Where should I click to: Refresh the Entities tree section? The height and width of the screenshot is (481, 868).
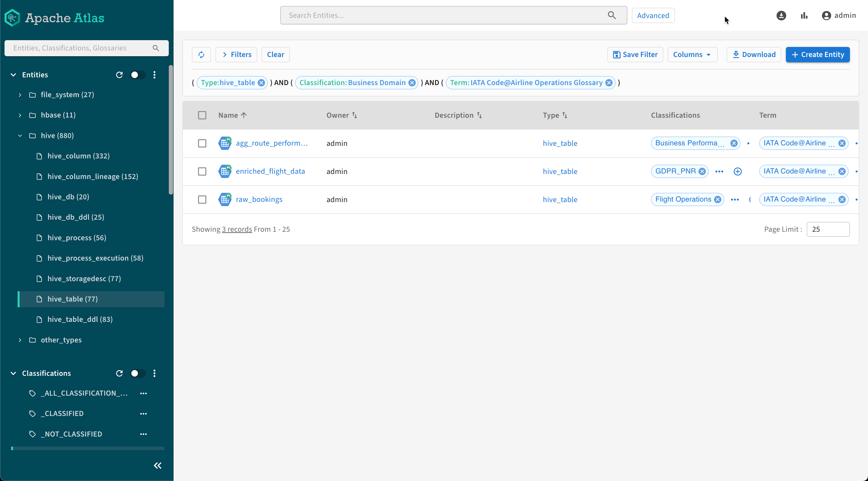pyautogui.click(x=119, y=75)
